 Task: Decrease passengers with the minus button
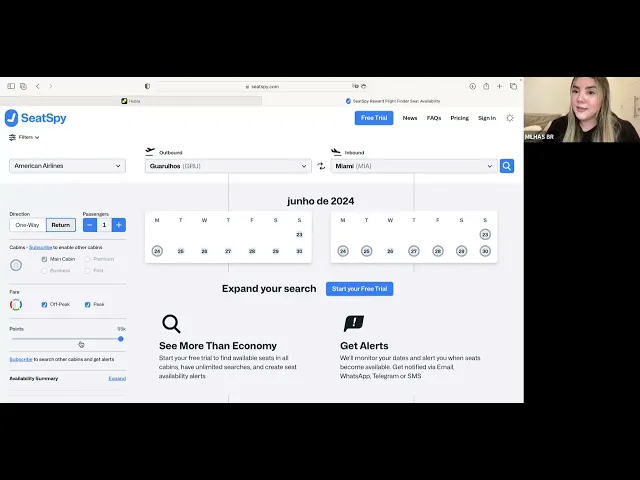coord(90,225)
